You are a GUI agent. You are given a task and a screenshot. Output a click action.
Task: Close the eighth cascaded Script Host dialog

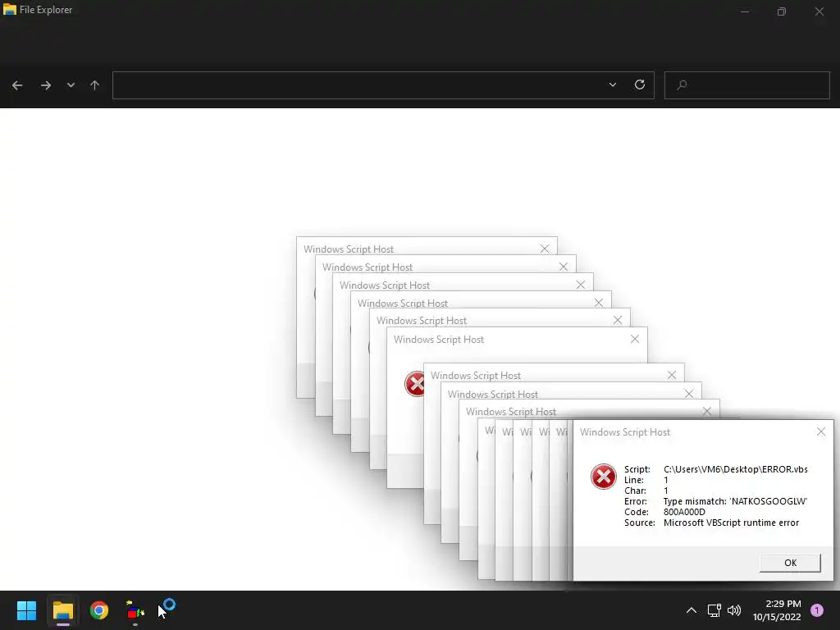(x=689, y=394)
